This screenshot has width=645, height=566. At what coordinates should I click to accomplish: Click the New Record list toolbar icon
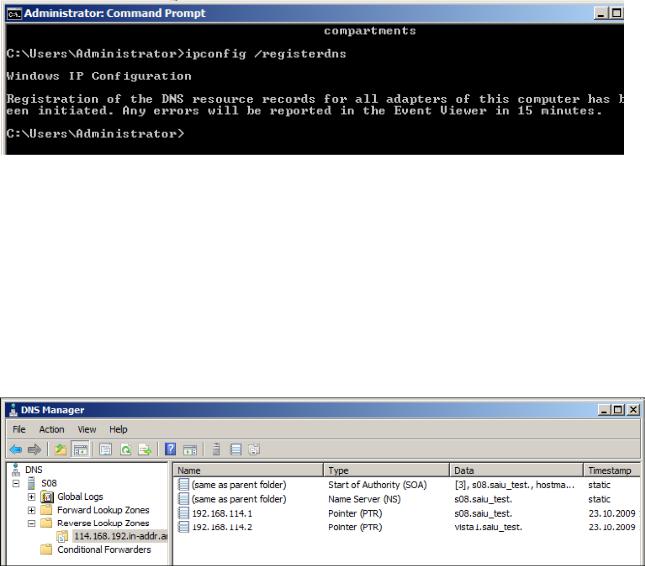[x=236, y=449]
